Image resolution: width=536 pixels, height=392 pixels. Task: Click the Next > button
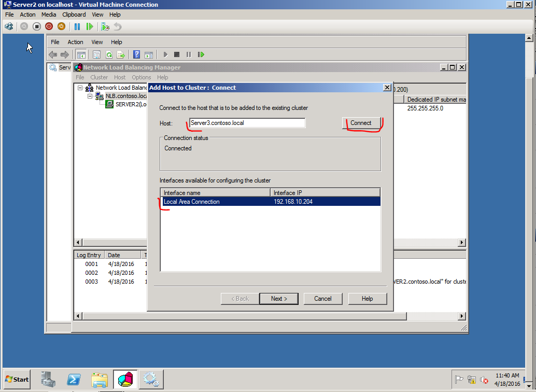pos(279,299)
